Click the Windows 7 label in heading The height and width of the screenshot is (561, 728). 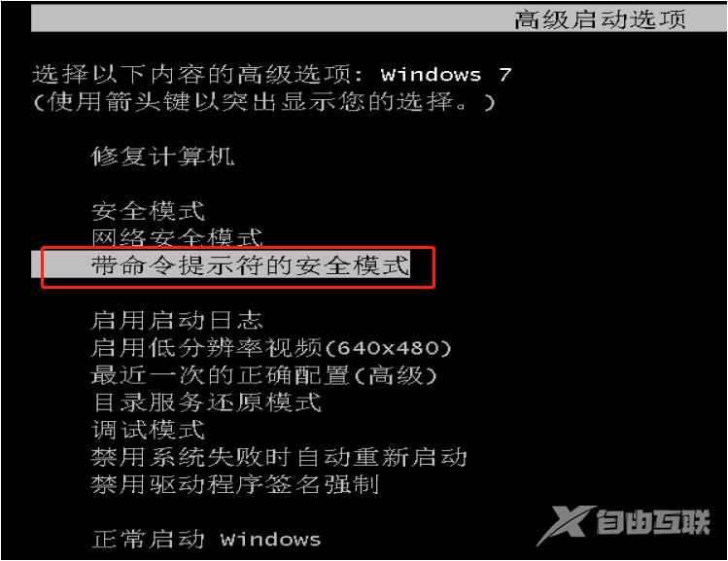coord(446,74)
